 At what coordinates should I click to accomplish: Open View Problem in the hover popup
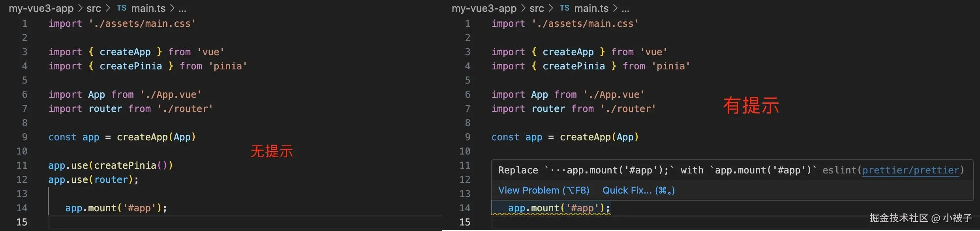[x=543, y=190]
